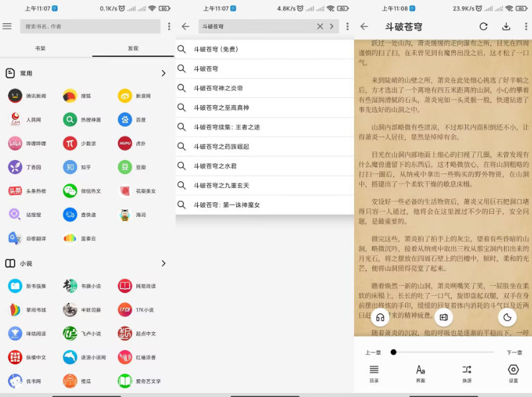Click the chapter progress slider
This screenshot has width=532, height=397.
tap(443, 353)
